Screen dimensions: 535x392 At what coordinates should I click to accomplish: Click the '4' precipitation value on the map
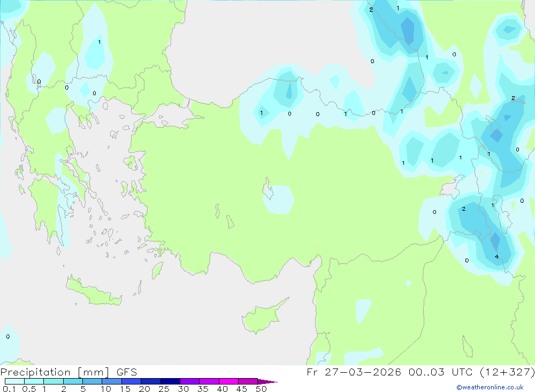[x=496, y=257]
